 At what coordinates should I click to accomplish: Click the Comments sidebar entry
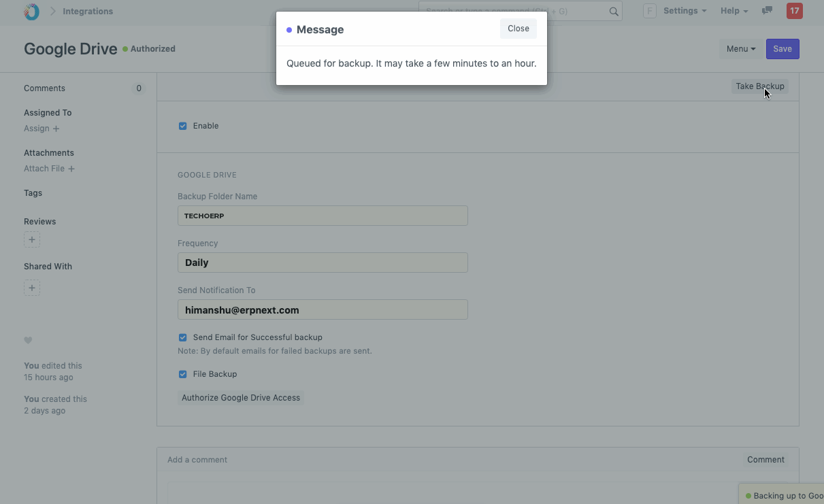pyautogui.click(x=44, y=88)
